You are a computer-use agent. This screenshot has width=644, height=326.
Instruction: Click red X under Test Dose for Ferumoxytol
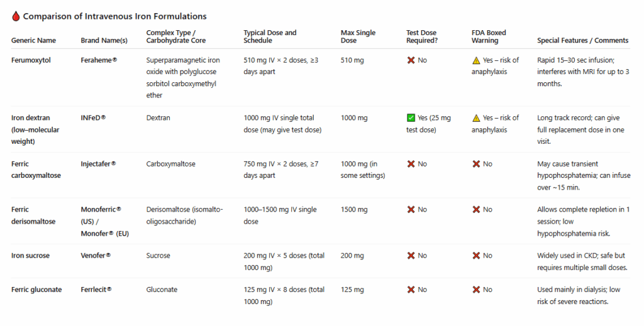(x=411, y=60)
